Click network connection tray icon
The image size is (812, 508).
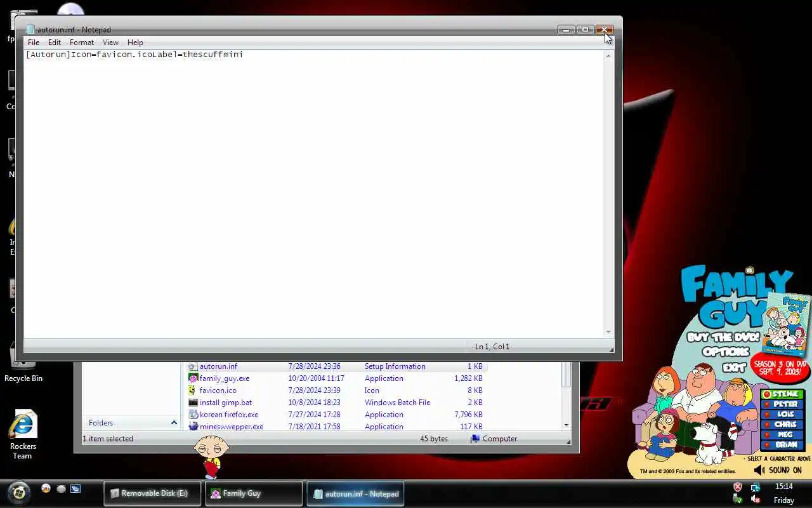755,487
